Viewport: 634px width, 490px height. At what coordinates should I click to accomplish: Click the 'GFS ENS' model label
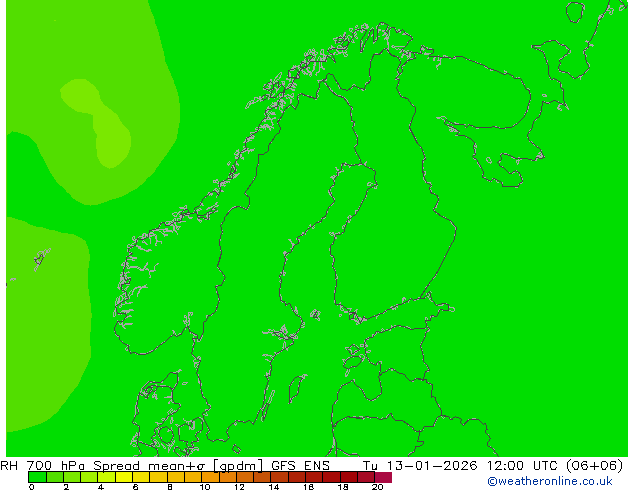pyautogui.click(x=300, y=465)
